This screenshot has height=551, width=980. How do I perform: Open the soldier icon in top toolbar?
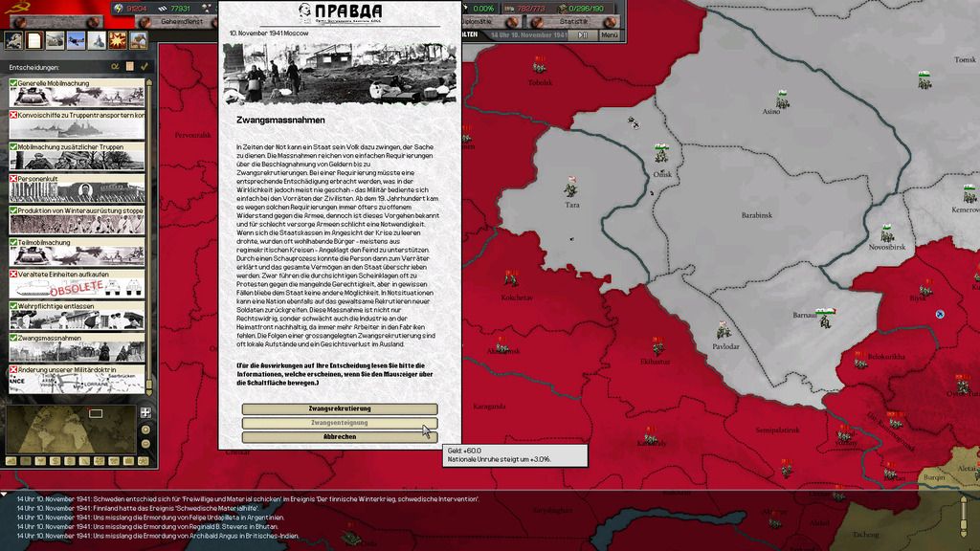(138, 40)
